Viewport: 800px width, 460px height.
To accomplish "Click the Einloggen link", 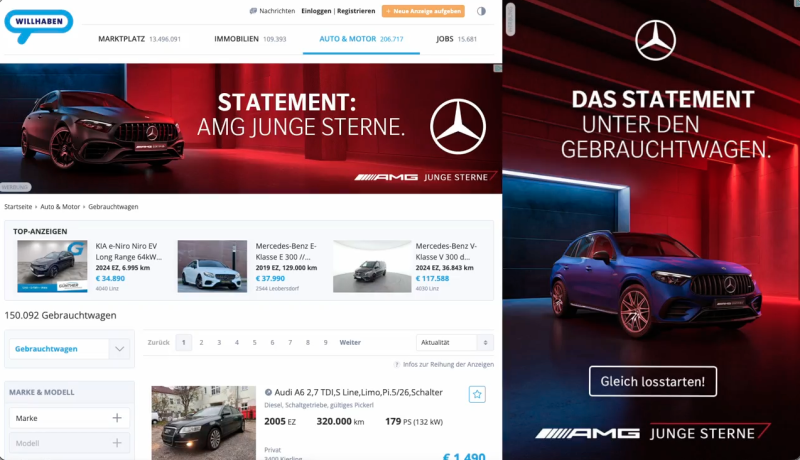I will pos(316,11).
